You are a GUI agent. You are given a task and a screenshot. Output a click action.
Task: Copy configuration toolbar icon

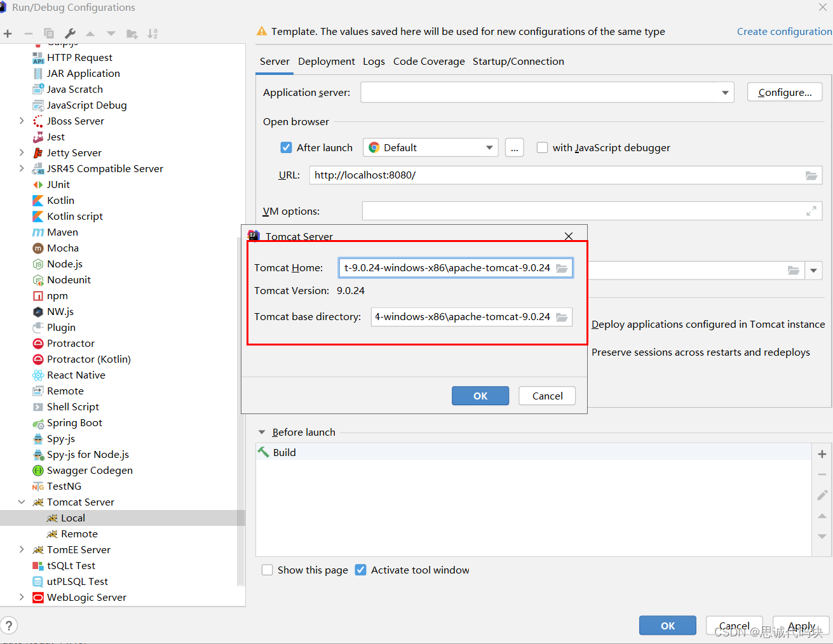49,34
